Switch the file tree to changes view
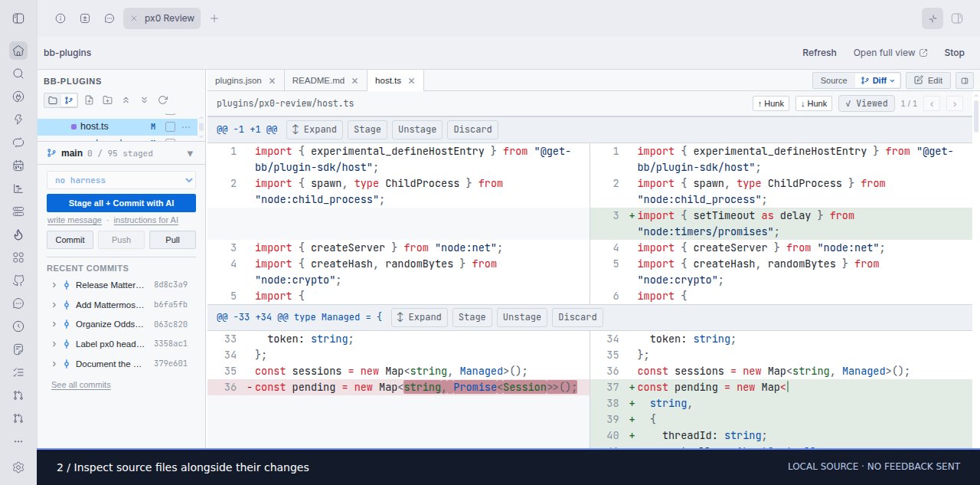 (69, 100)
